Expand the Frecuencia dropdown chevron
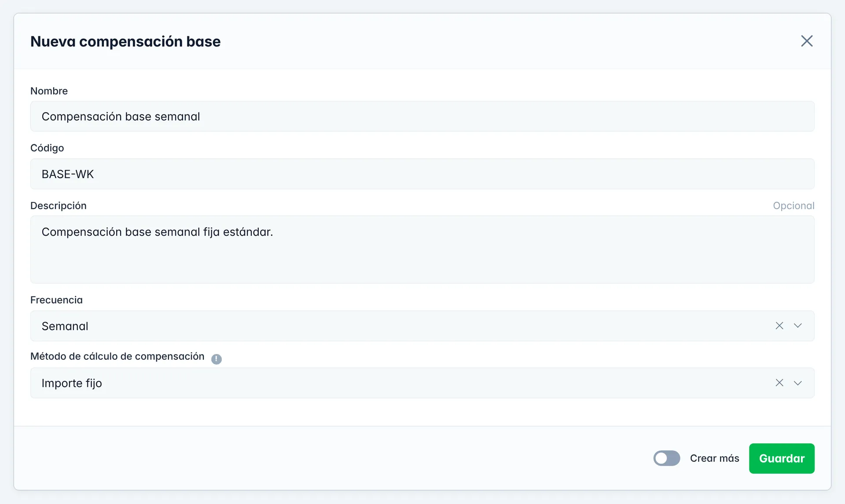The width and height of the screenshot is (845, 504). [798, 325]
